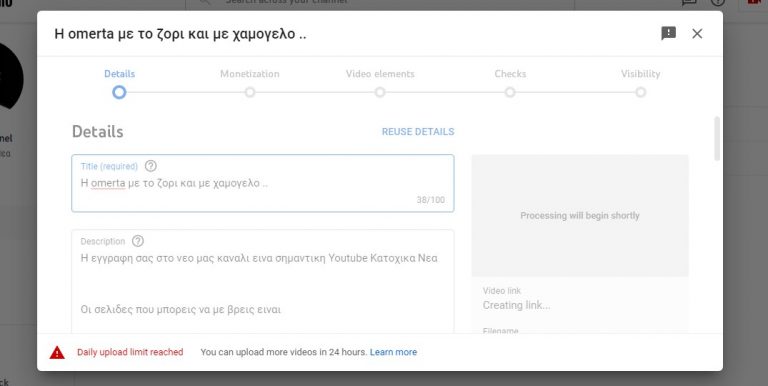Click the Monetization step circle marker
Viewport: 768px width, 386px height.
(x=250, y=92)
